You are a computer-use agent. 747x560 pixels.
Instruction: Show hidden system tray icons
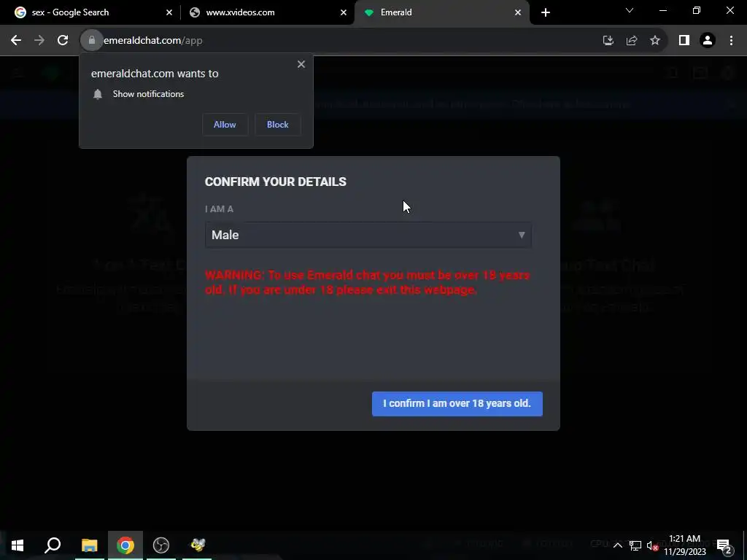pos(617,545)
